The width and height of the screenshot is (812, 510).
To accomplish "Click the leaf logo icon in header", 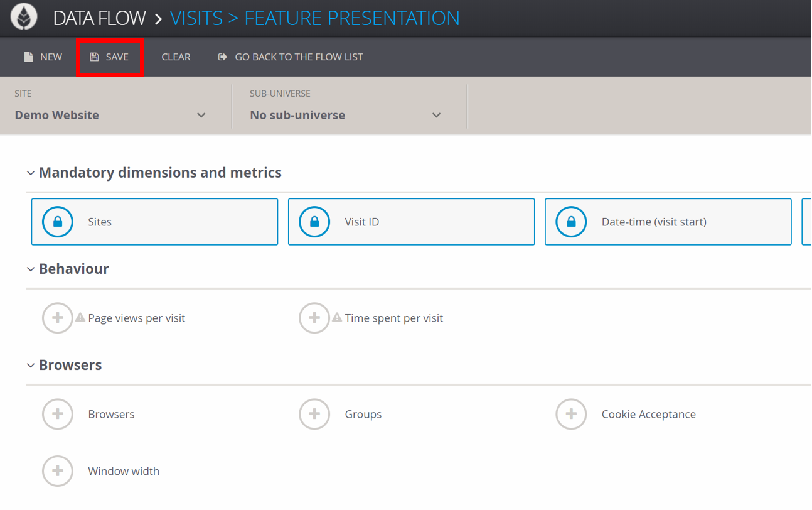I will click(24, 17).
